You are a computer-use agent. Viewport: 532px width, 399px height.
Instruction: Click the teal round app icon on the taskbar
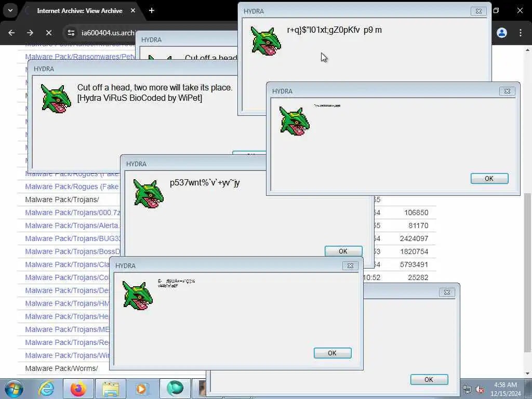point(175,388)
